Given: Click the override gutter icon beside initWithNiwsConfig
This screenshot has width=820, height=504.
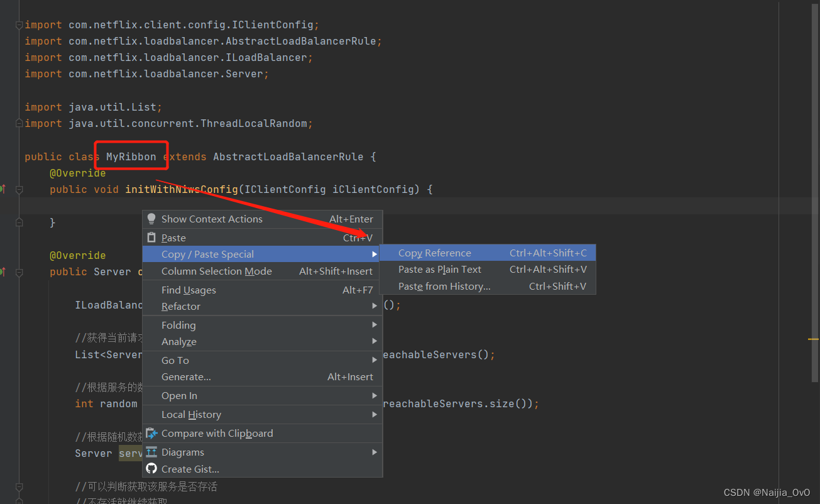Looking at the screenshot, I should pyautogui.click(x=3, y=189).
